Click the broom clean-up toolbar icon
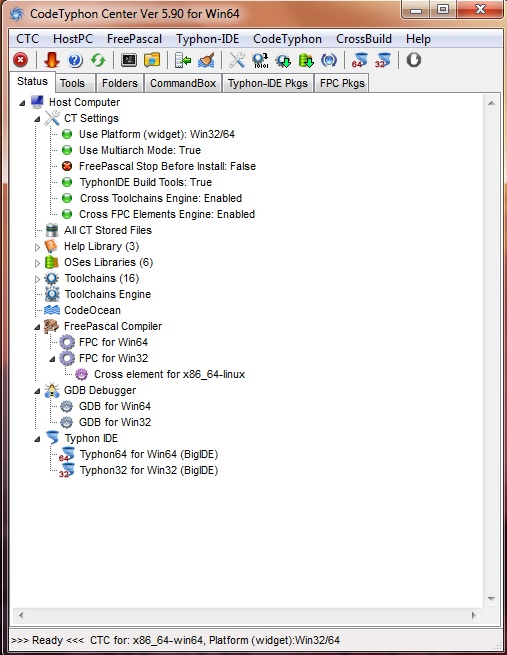 [206, 60]
